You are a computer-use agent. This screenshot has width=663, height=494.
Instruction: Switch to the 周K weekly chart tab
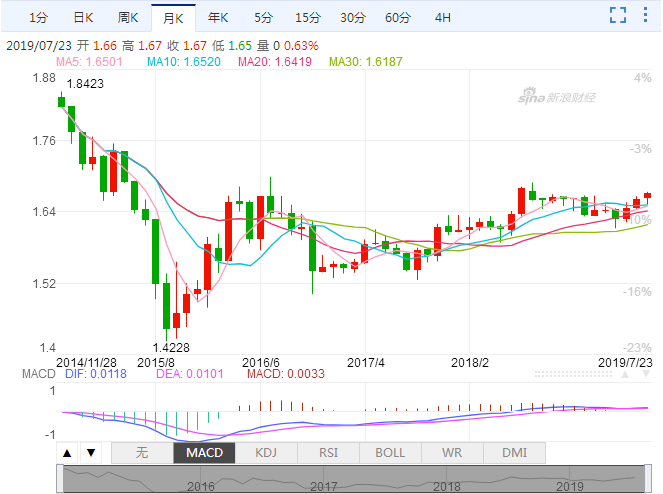click(x=128, y=18)
